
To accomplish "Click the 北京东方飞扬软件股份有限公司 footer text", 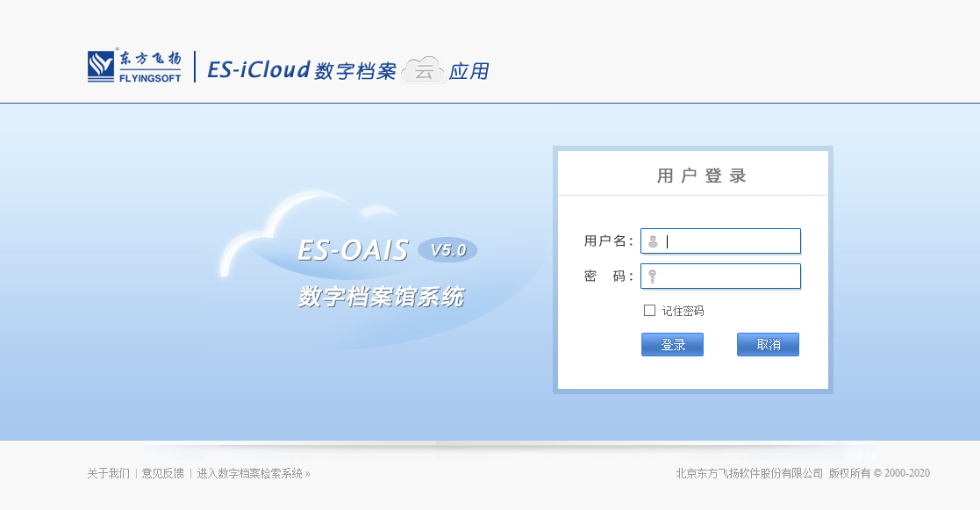I will [x=749, y=473].
